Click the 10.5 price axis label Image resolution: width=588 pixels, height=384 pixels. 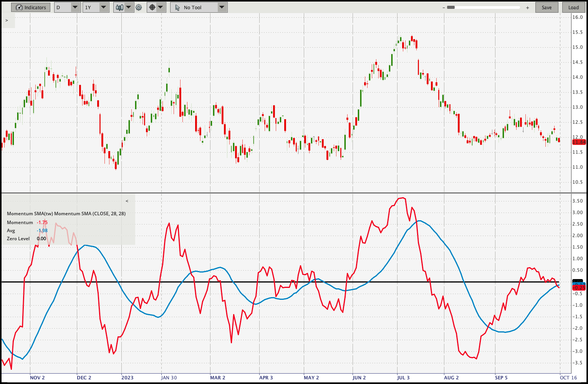click(578, 182)
